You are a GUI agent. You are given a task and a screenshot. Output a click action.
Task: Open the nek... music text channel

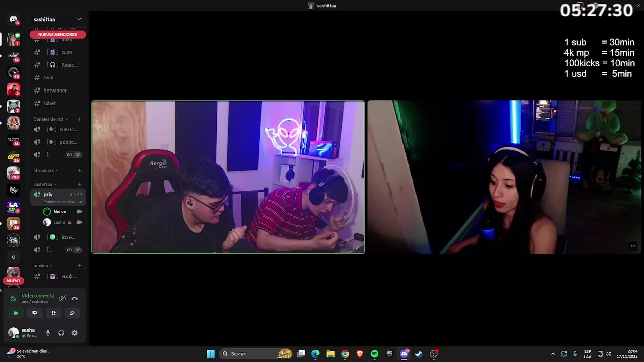pyautogui.click(x=57, y=276)
